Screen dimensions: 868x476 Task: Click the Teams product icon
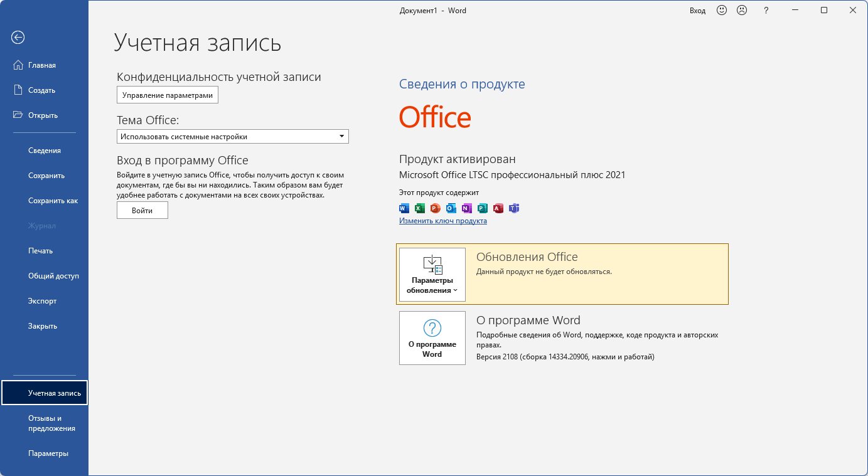click(514, 208)
